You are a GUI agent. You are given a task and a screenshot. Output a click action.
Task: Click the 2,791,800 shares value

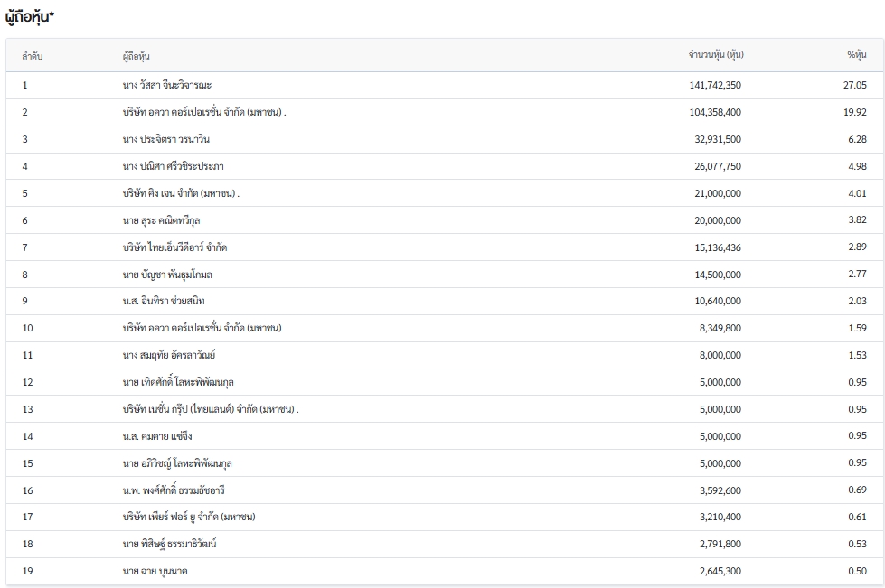pos(713,544)
